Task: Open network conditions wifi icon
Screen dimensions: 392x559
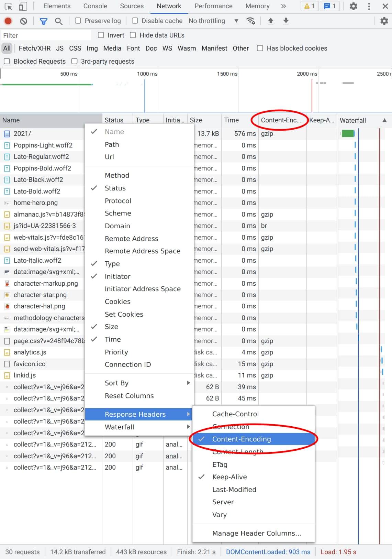Action: coord(251,21)
